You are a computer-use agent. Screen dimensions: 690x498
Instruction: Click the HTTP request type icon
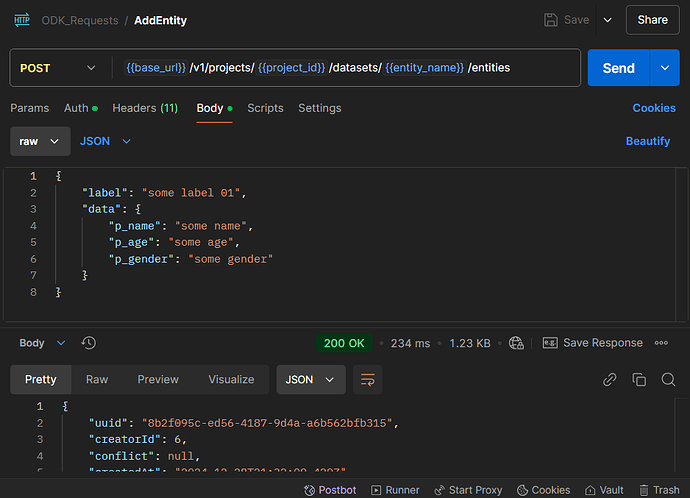click(22, 20)
